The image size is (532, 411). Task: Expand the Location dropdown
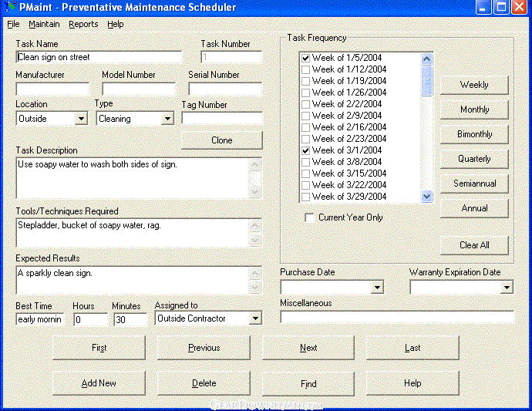coord(81,119)
